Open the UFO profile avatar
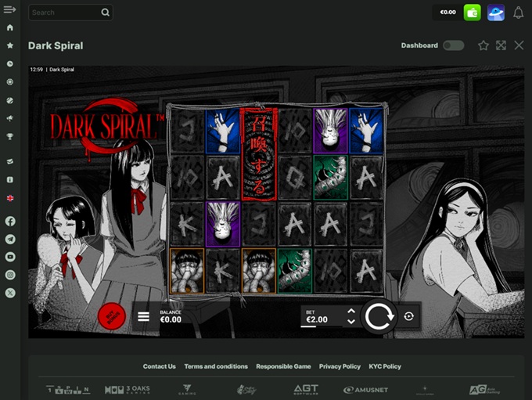The height and width of the screenshot is (400, 532). coord(495,13)
